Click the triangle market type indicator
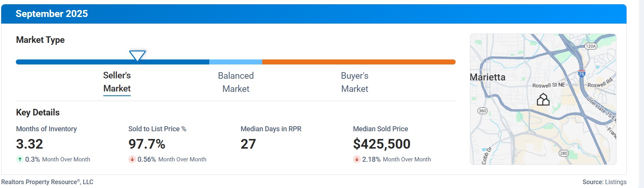Screen dimensions: 644x188 137,55
